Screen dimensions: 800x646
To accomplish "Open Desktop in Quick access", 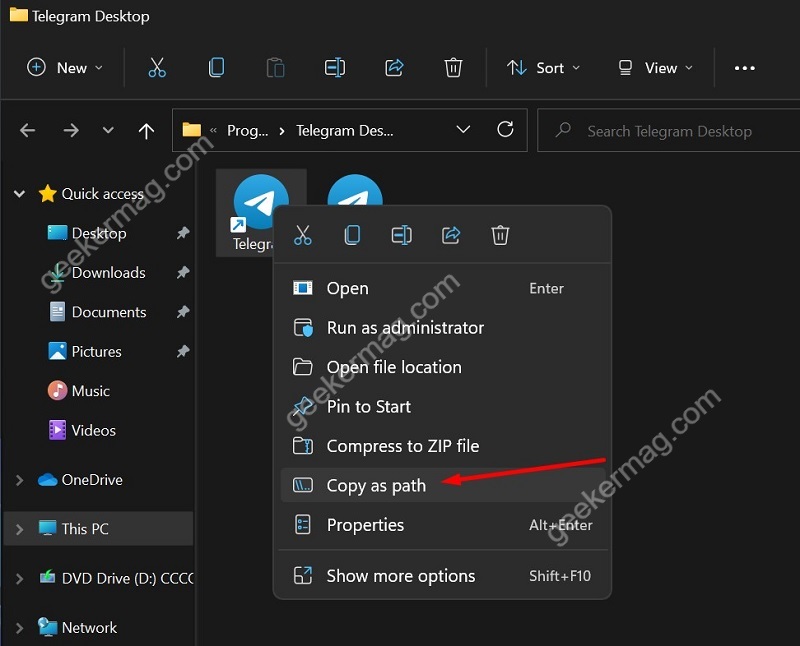I will 99,233.
